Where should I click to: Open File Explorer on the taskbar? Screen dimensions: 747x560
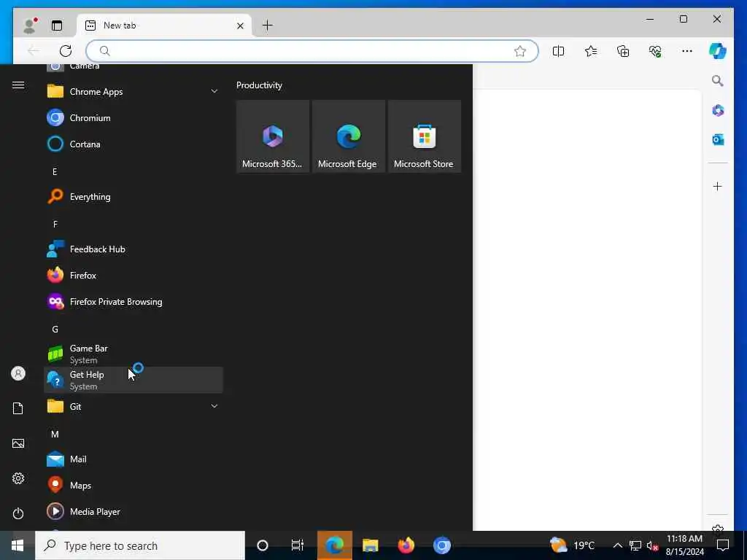(370, 545)
